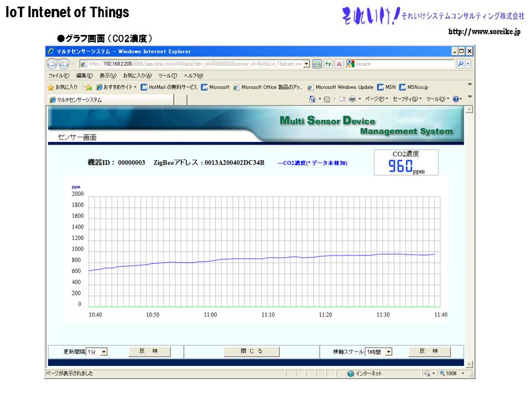The height and width of the screenshot is (399, 532).
Task: Click the Compatibility View icon beside address bar
Action: [x=317, y=64]
